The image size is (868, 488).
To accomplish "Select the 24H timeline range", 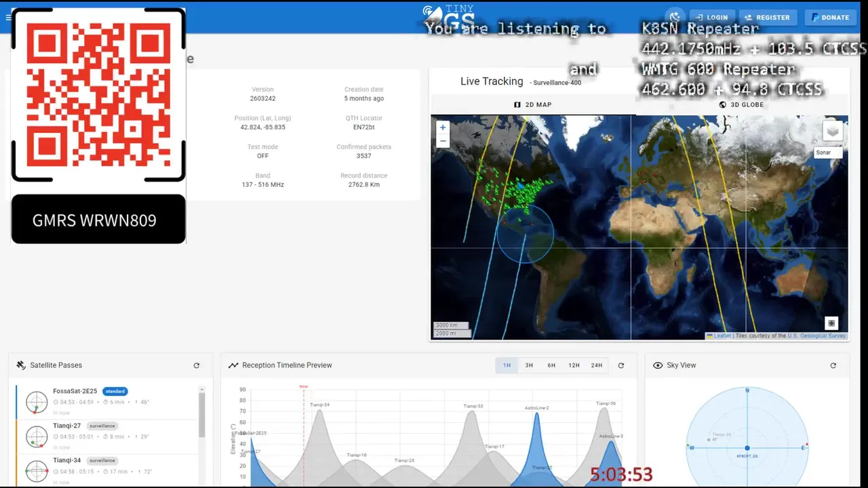I will click(597, 365).
